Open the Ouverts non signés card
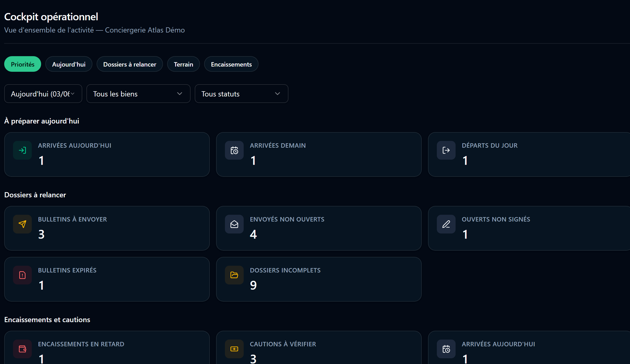Viewport: 630px width, 364px height. click(x=529, y=228)
